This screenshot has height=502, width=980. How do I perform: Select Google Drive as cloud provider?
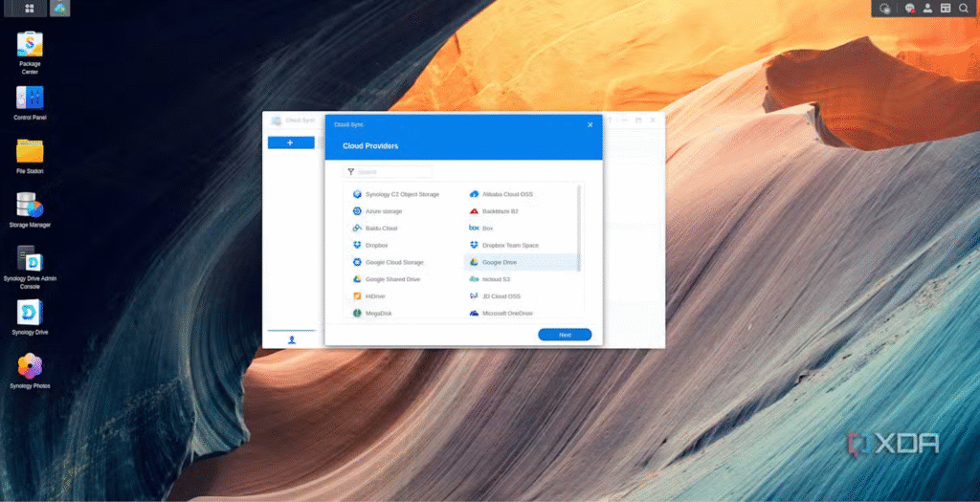coord(501,262)
